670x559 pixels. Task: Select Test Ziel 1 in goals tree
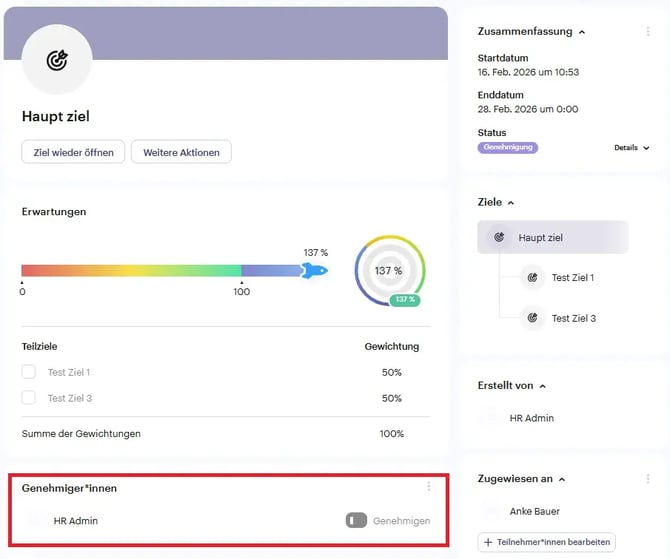pyautogui.click(x=573, y=277)
